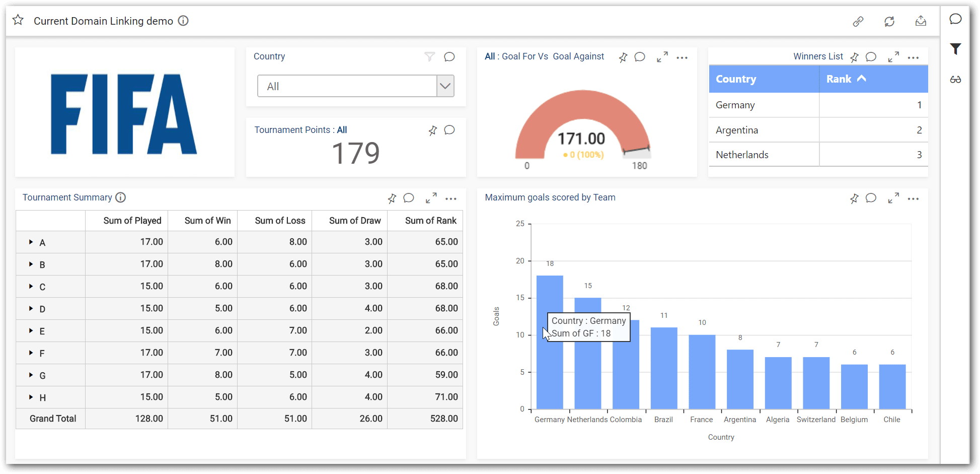Click the Algeria bar in goals chart

coord(778,383)
